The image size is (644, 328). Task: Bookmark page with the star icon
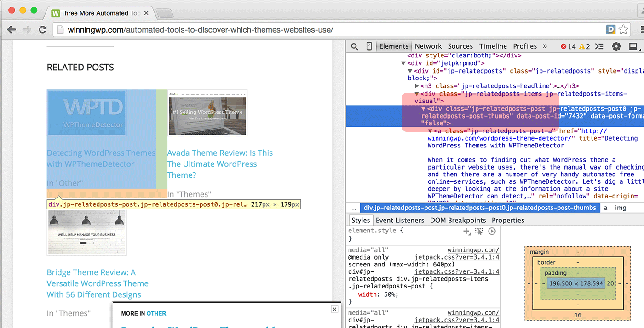click(623, 30)
